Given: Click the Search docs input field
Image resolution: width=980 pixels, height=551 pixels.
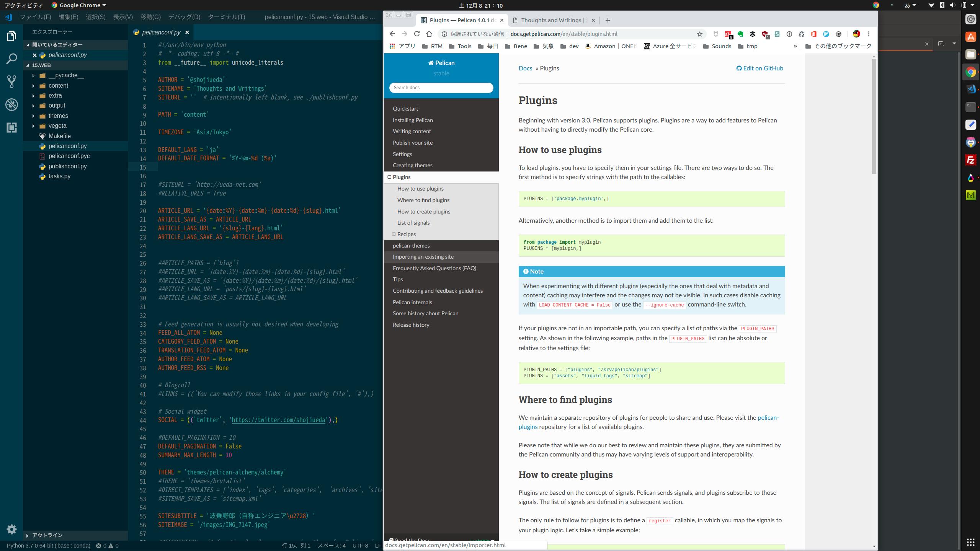Looking at the screenshot, I should coord(441,88).
